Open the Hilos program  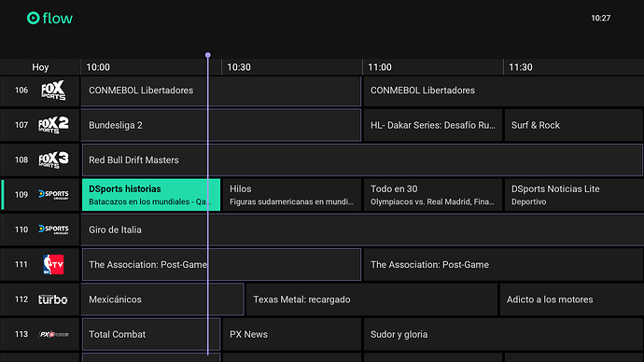click(x=292, y=195)
